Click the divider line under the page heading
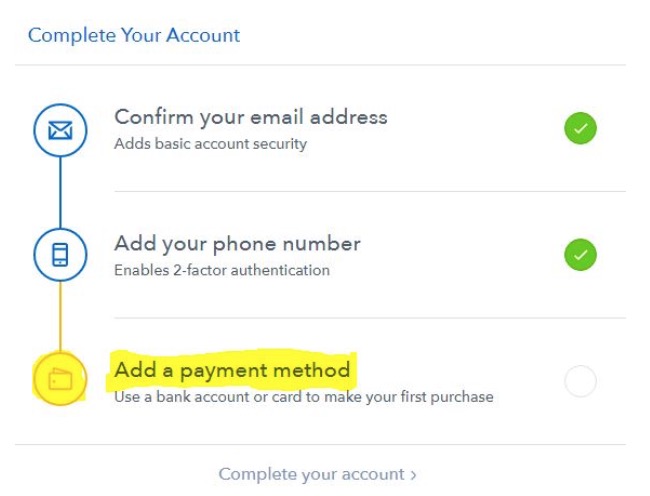Image resolution: width=650 pixels, height=496 pixels. pyautogui.click(x=320, y=65)
